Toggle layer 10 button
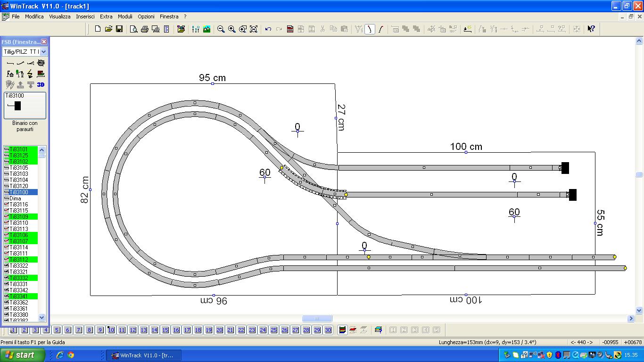644x362 pixels. point(111,330)
